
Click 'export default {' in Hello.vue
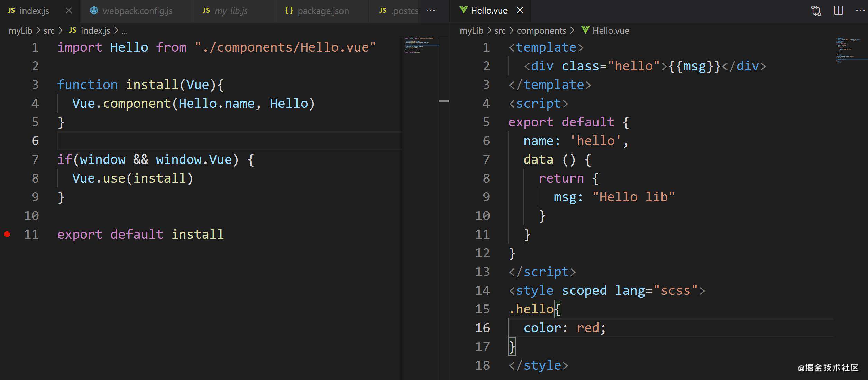(x=569, y=122)
